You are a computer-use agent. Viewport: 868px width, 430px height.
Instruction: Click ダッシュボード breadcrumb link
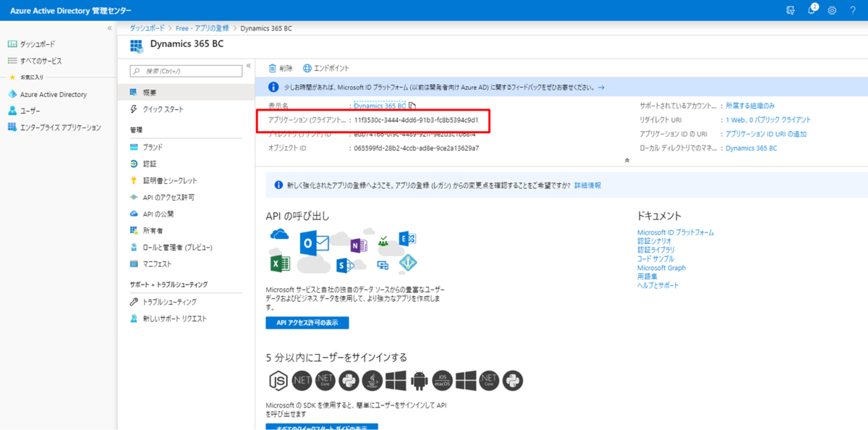pos(147,28)
